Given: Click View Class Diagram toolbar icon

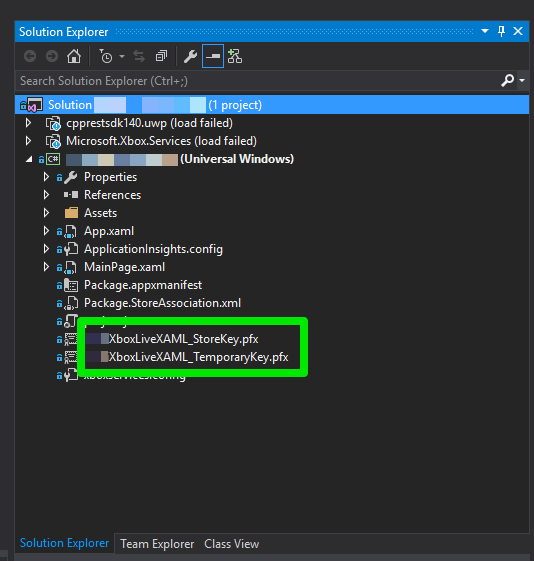Looking at the screenshot, I should coord(235,56).
